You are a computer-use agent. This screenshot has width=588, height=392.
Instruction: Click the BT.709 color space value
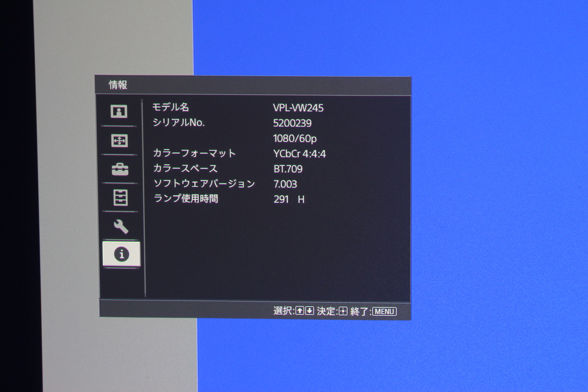[x=288, y=169]
